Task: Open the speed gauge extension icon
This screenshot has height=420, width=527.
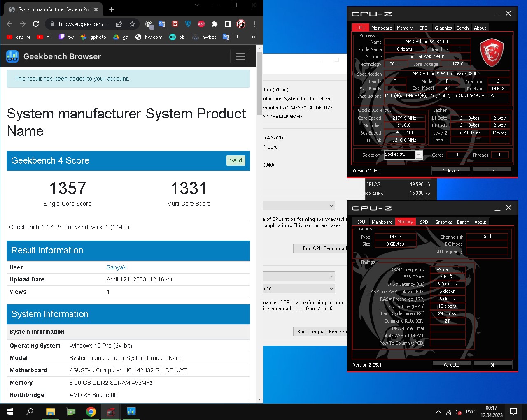Action: click(149, 24)
